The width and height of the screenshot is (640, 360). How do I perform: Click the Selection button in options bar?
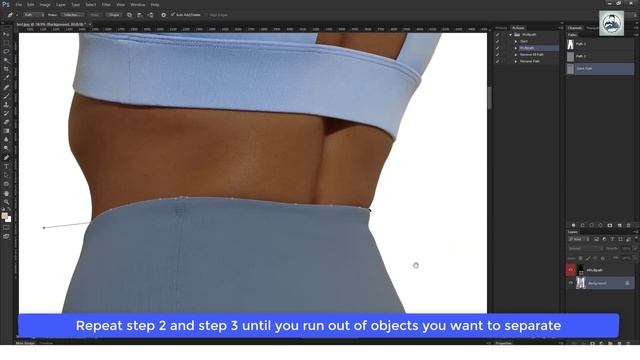coord(72,15)
